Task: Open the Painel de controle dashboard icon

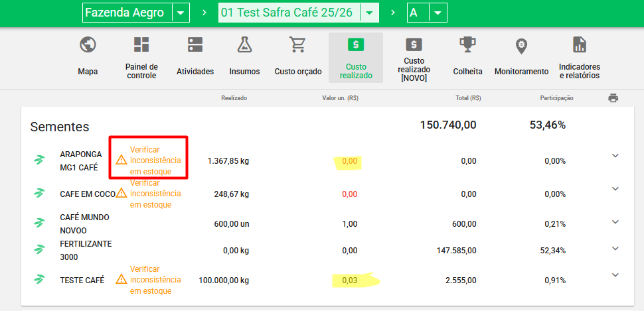Action: click(x=141, y=45)
